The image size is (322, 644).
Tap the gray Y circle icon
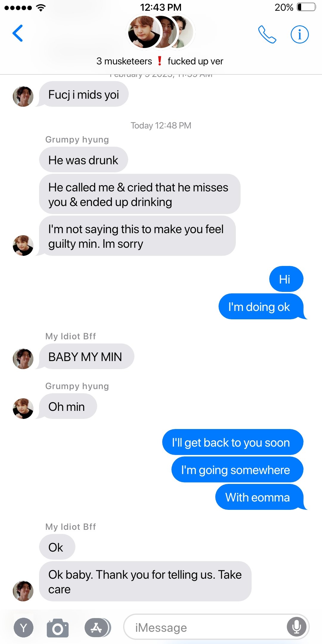coord(24,628)
